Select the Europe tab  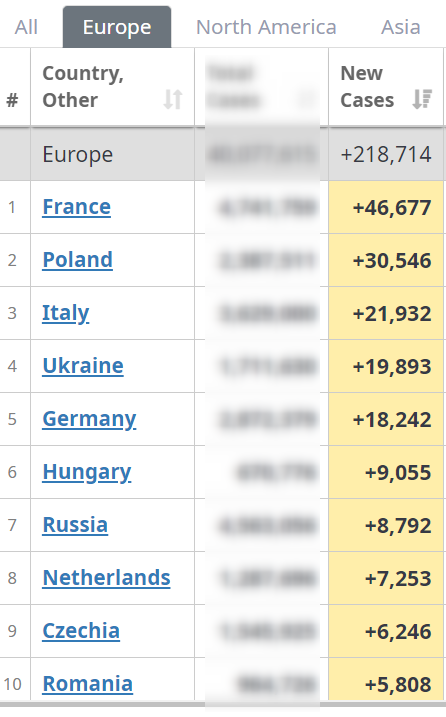(x=117, y=27)
